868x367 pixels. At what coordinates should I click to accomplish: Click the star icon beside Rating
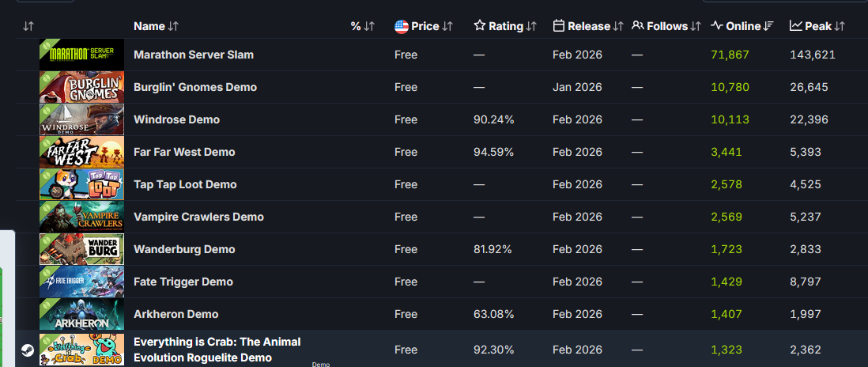[x=479, y=25]
